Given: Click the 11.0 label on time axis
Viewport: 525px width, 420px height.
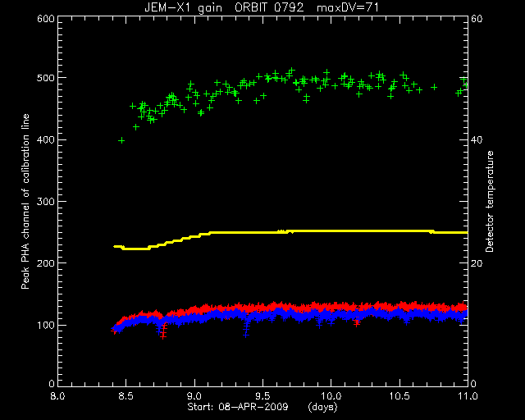Looking at the screenshot, I should [x=468, y=396].
